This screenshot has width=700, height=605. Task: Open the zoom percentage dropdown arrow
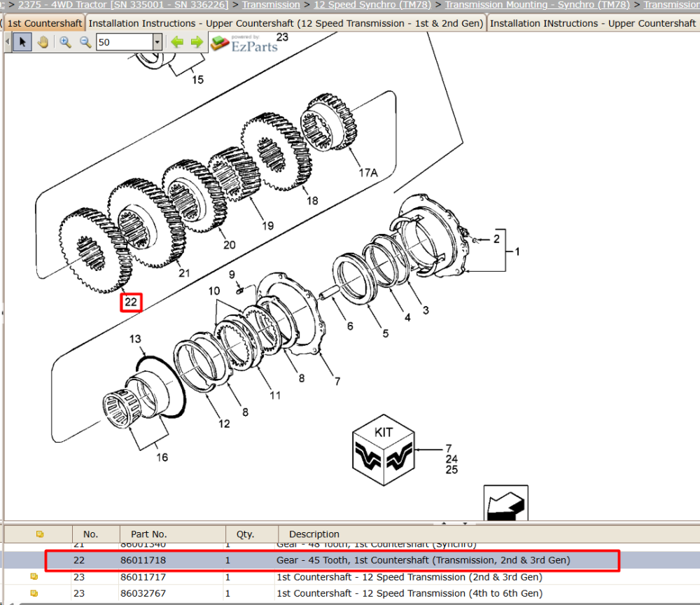point(157,43)
